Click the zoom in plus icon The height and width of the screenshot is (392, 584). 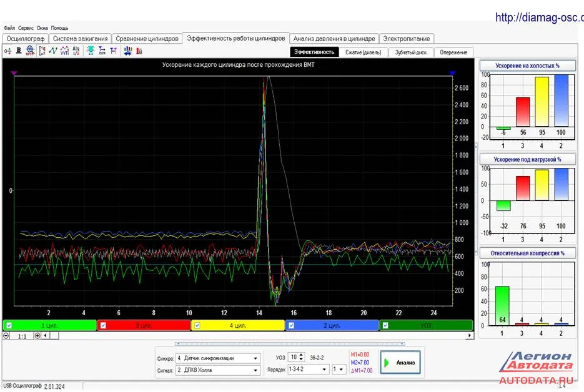pyautogui.click(x=37, y=336)
